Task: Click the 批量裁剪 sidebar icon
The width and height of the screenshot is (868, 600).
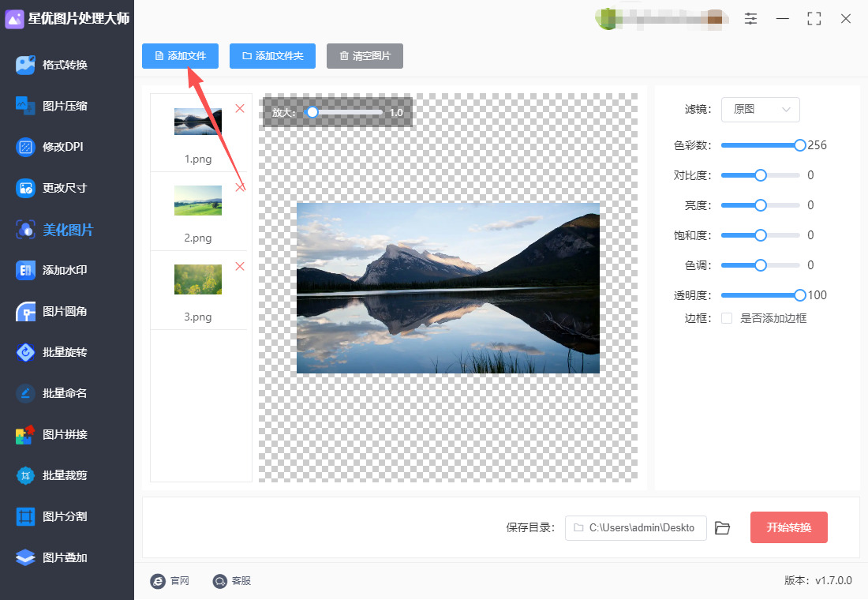Action: click(25, 475)
